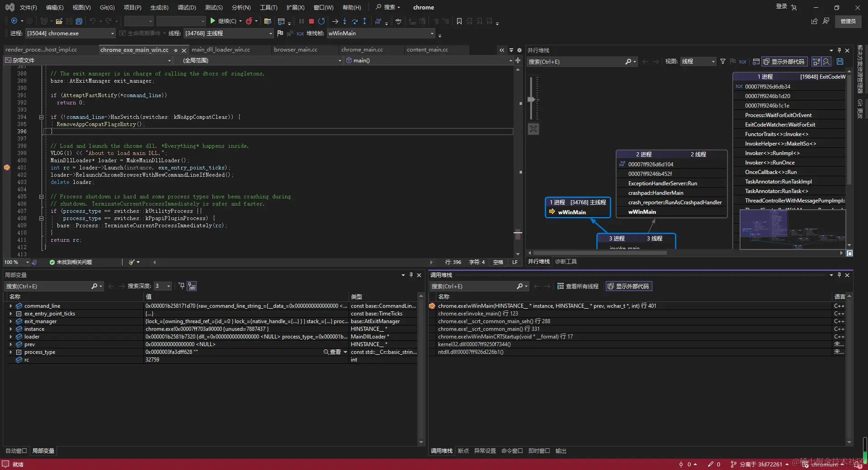This screenshot has width=868, height=470.
Task: Open Settings gear above the code editor
Action: tap(519, 50)
